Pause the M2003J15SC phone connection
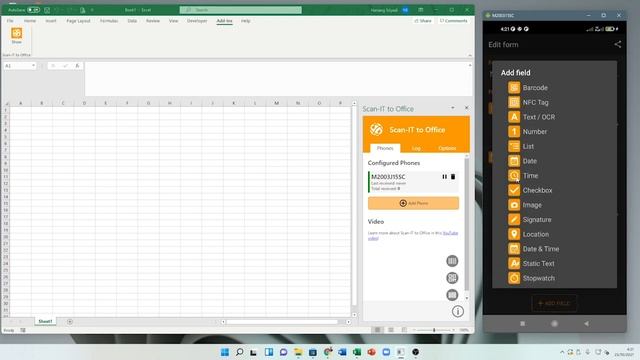Viewport: 640px width, 360px height. (444, 177)
